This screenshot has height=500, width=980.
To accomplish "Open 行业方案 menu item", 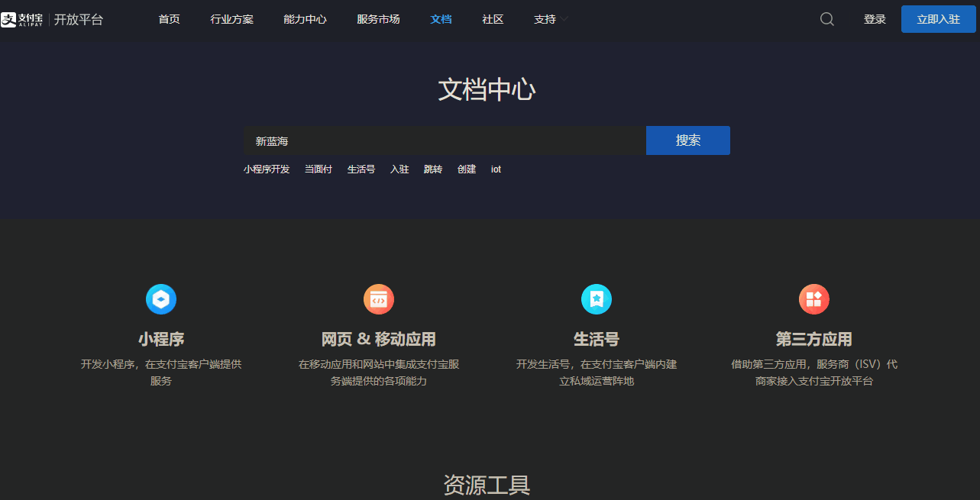I will click(x=232, y=19).
